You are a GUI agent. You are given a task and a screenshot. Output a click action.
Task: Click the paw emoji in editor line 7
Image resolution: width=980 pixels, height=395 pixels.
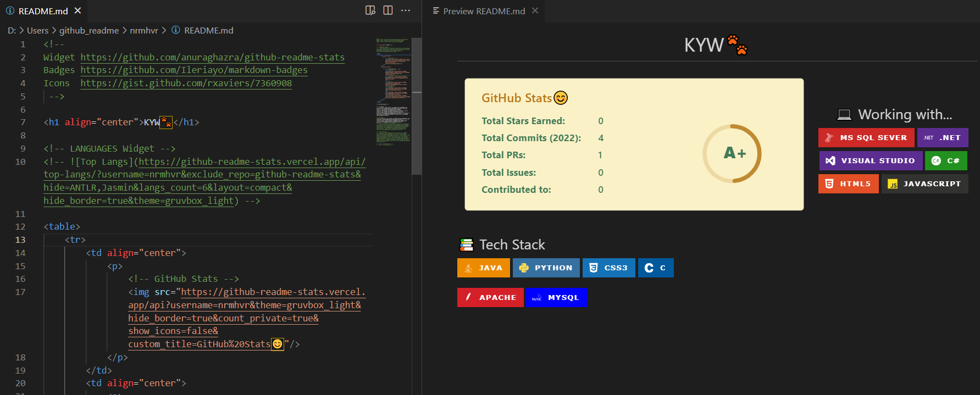pyautogui.click(x=165, y=122)
